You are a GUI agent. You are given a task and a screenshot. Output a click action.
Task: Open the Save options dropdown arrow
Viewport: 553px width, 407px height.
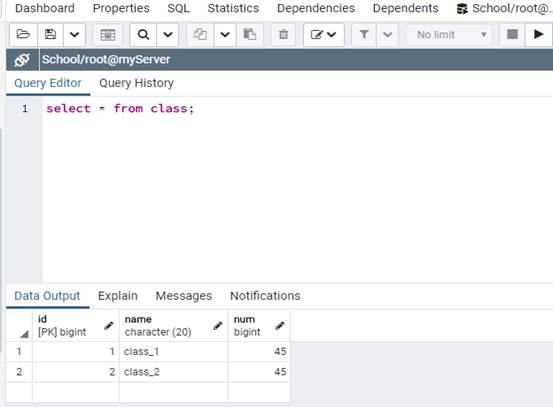click(x=74, y=35)
